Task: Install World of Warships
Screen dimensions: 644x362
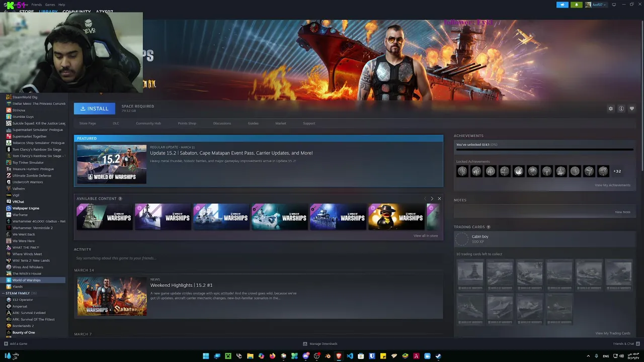Action: coord(95,109)
